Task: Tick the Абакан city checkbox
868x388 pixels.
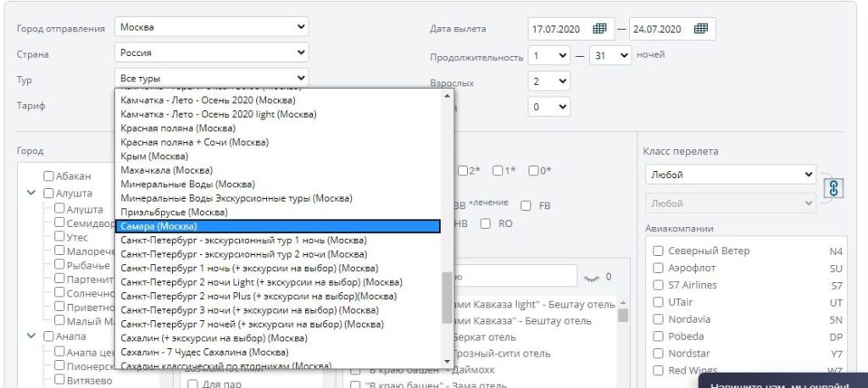Action: 49,176
